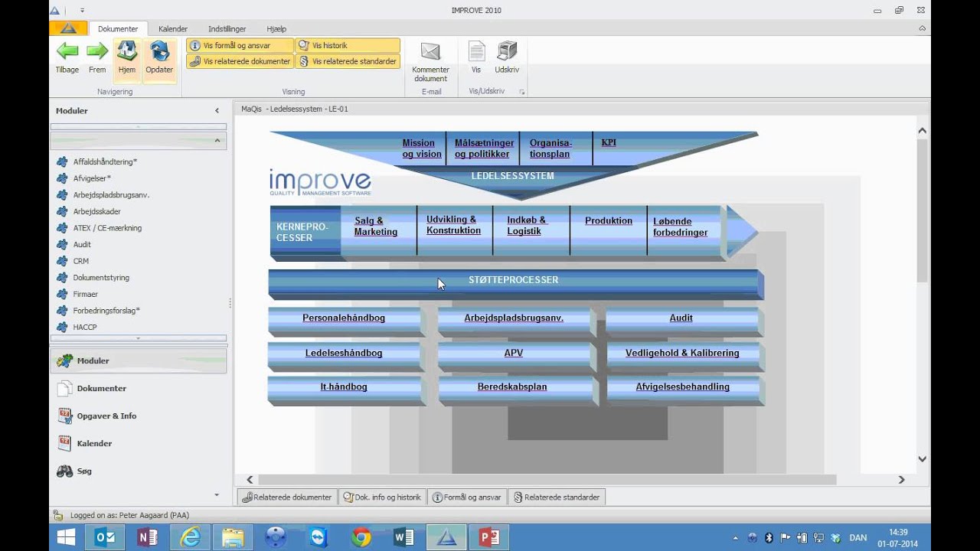The width and height of the screenshot is (980, 551).
Task: Open the application menu triangle button
Action: [x=68, y=28]
